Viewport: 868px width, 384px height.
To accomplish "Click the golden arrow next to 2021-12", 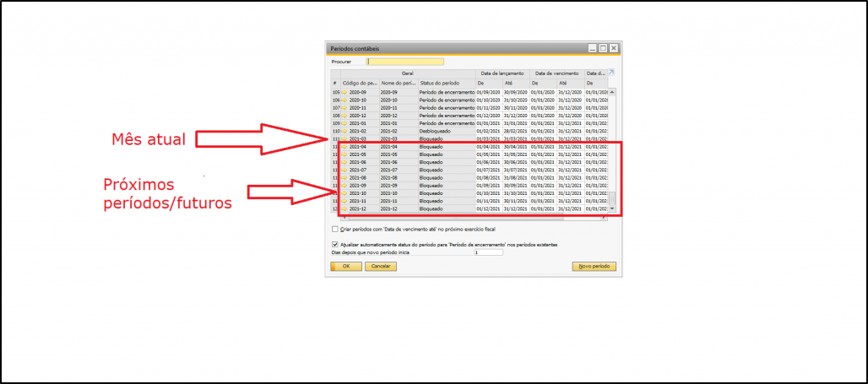I will [344, 208].
